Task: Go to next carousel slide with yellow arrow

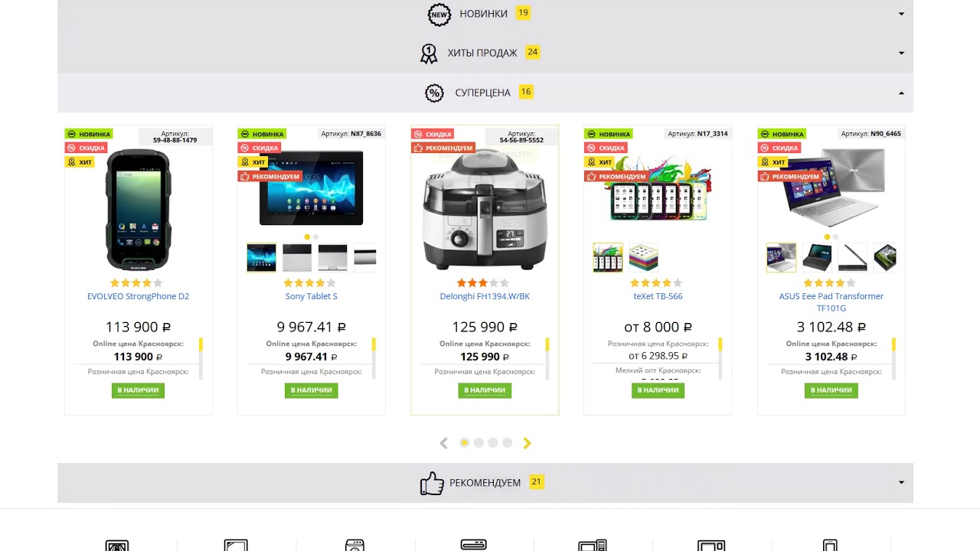Action: click(527, 443)
